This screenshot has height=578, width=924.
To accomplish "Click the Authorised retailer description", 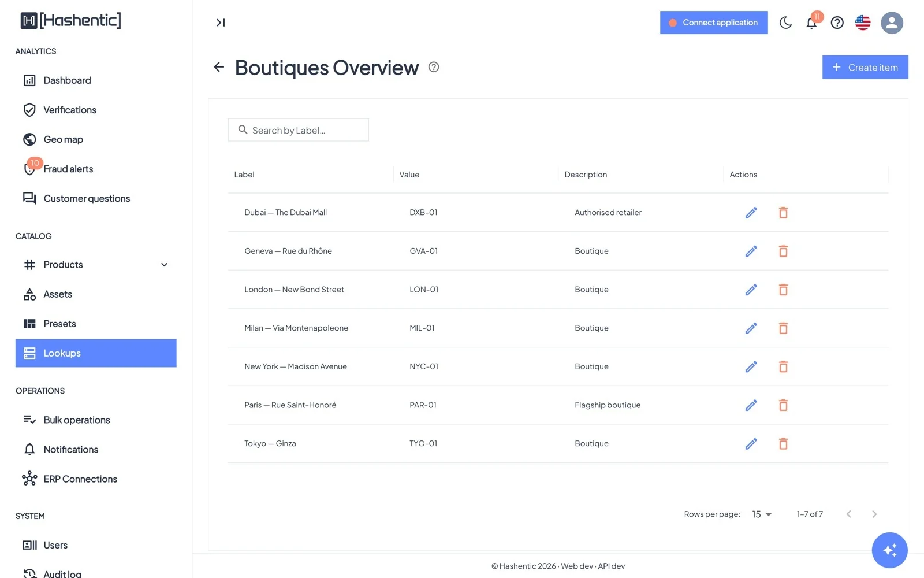I will point(608,213).
